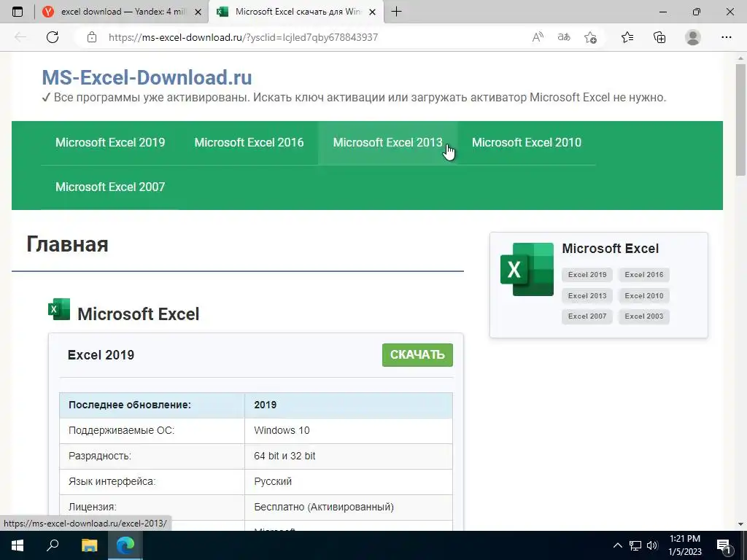Click the Excel 2016 sidebar tag

(643, 275)
